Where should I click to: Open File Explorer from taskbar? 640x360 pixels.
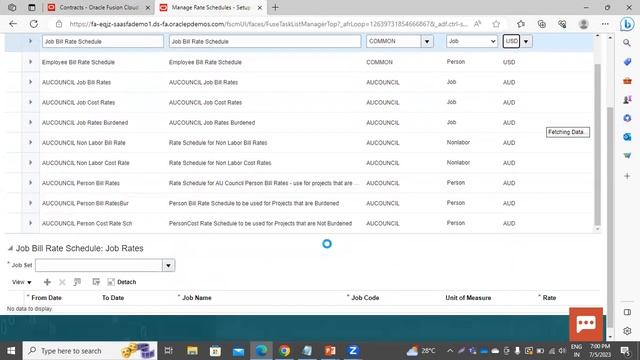pyautogui.click(x=192, y=351)
